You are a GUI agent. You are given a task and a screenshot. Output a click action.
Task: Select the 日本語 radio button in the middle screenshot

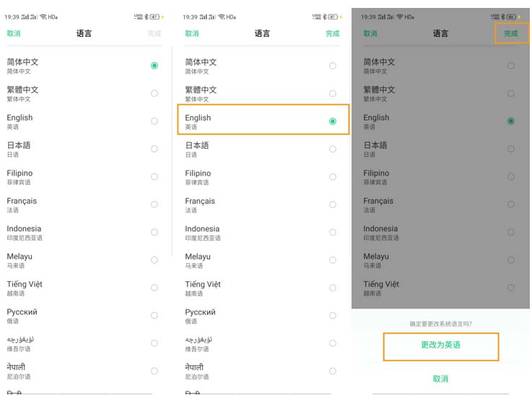333,150
